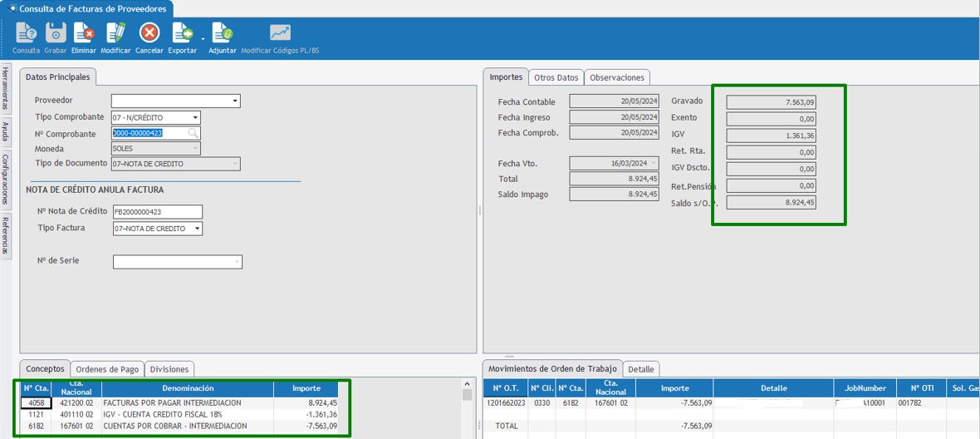This screenshot has width=980, height=439.
Task: Click the Modificar Códigos PL/BS icon
Action: tap(280, 32)
